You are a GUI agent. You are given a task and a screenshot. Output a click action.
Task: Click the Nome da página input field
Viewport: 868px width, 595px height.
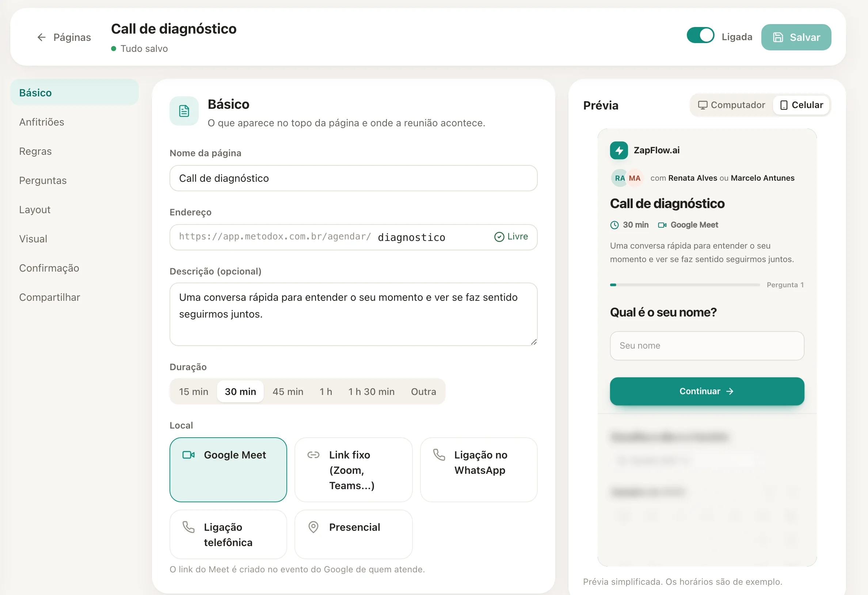pyautogui.click(x=353, y=178)
